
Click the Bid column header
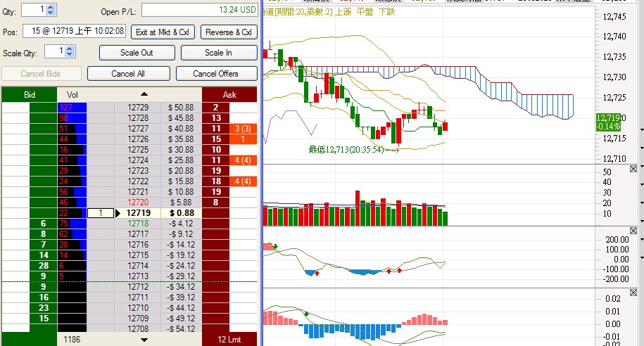(30, 95)
